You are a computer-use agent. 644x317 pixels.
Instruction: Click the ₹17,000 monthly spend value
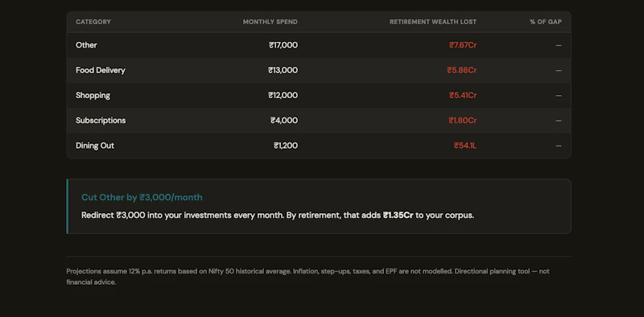coord(283,45)
